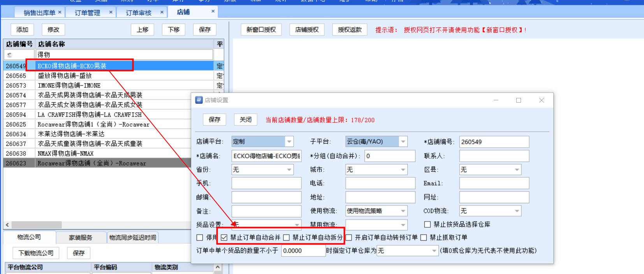Select store row 盛放得物店铺-盛放
The height and width of the screenshot is (274, 644).
pos(65,76)
